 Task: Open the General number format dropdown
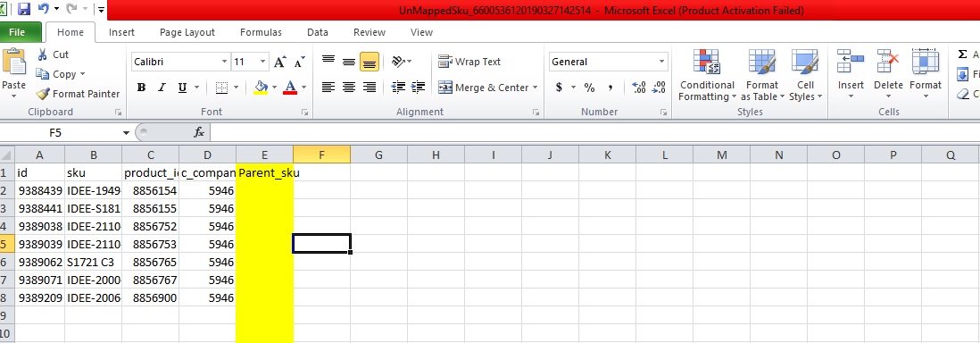[662, 62]
